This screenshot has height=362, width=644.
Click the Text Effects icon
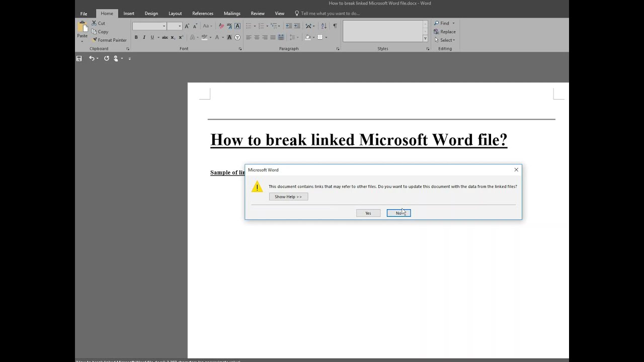(x=193, y=37)
